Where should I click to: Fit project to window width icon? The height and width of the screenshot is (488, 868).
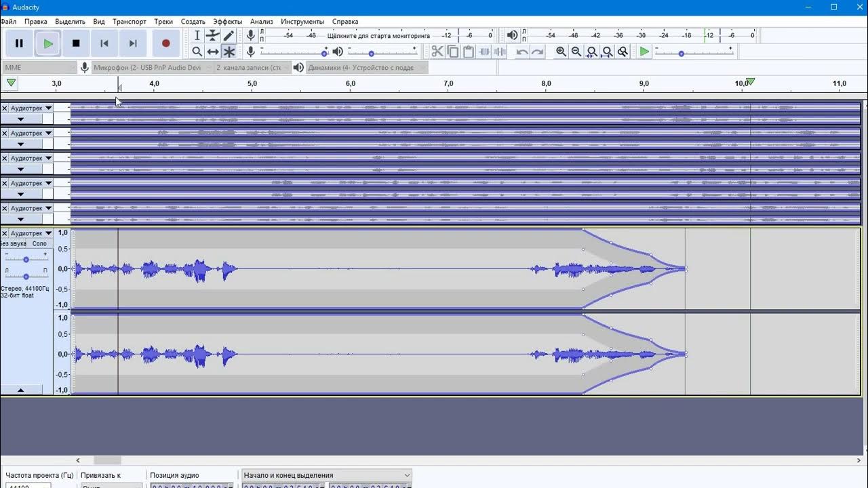coord(608,52)
